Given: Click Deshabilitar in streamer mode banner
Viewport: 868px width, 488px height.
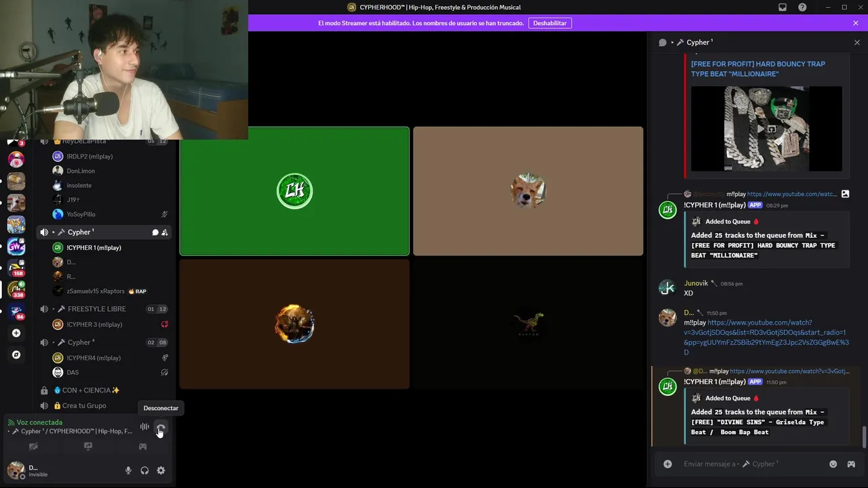Looking at the screenshot, I should (x=549, y=23).
